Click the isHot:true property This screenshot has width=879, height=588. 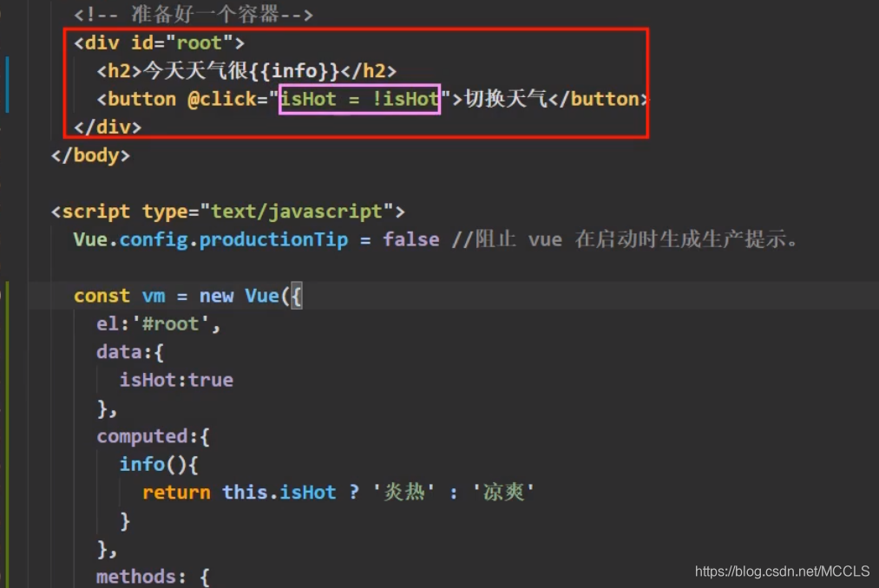[176, 380]
